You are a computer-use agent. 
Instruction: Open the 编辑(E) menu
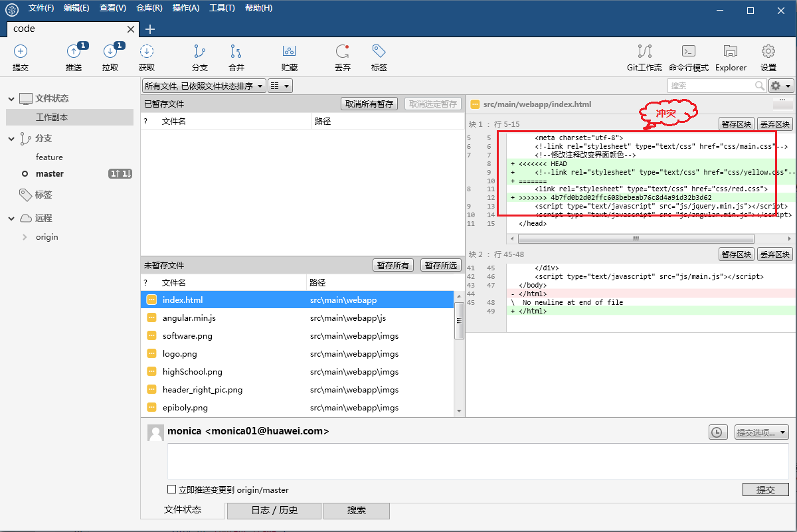pyautogui.click(x=76, y=8)
